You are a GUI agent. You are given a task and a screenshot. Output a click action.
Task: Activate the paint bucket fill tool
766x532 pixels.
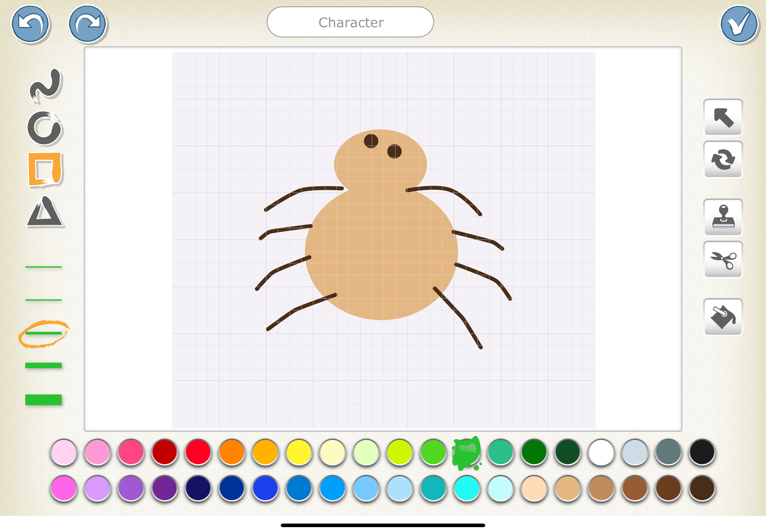pyautogui.click(x=723, y=317)
